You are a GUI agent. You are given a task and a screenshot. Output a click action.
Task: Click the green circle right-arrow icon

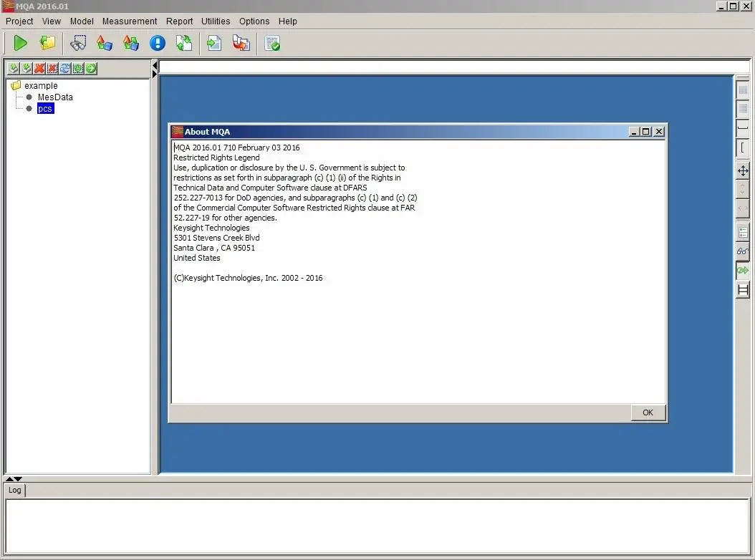pyautogui.click(x=91, y=68)
